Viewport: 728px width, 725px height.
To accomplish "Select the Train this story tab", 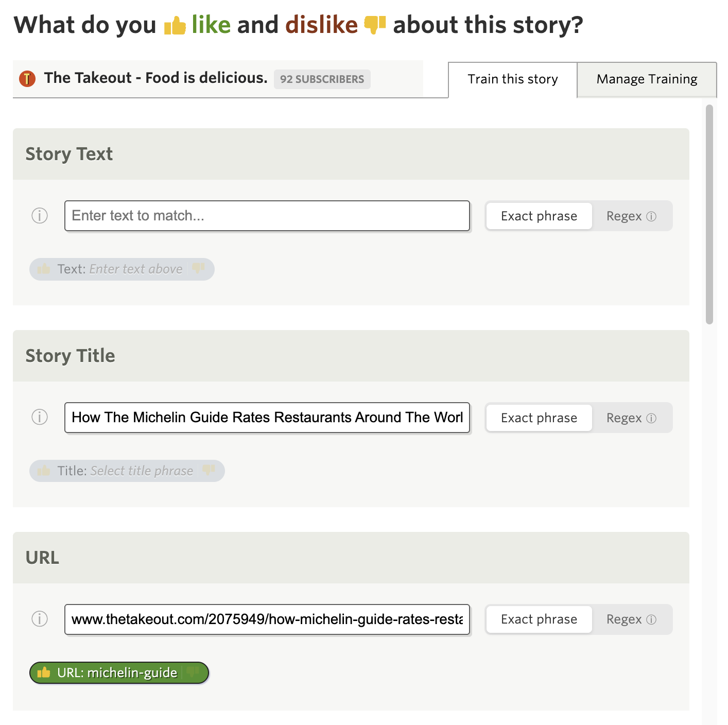I will click(512, 79).
